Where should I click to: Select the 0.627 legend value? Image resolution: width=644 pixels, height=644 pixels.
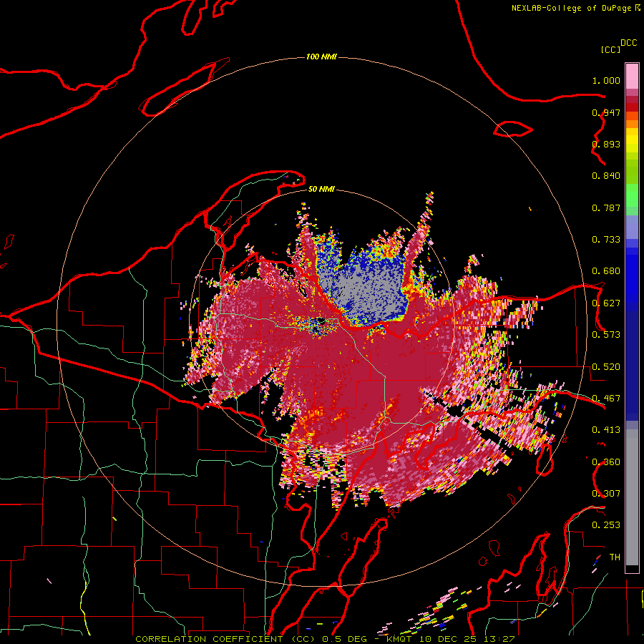click(606, 303)
